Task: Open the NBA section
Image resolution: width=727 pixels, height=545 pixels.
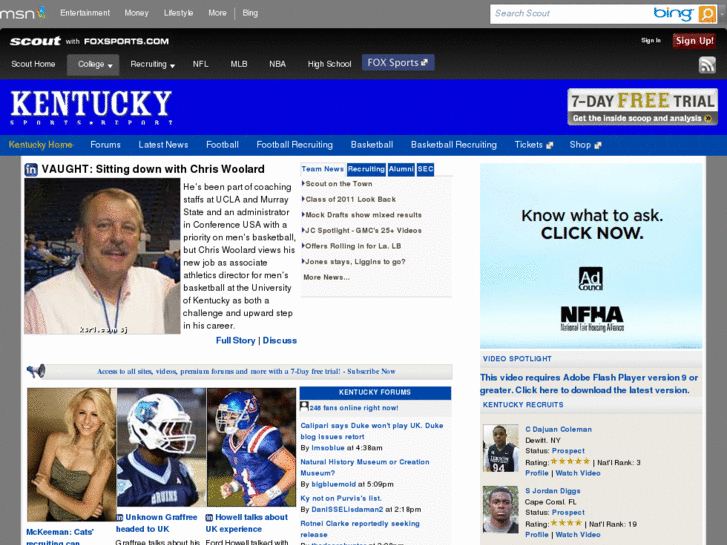Action: click(x=277, y=64)
